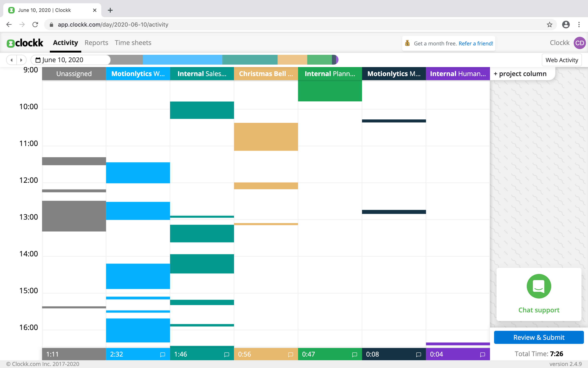The height and width of the screenshot is (368, 588).
Task: Select gray Unassigned block before 12:00
Action: click(x=74, y=161)
